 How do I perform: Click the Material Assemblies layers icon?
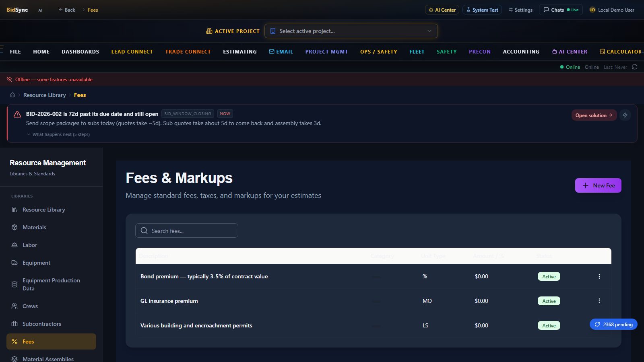14,359
